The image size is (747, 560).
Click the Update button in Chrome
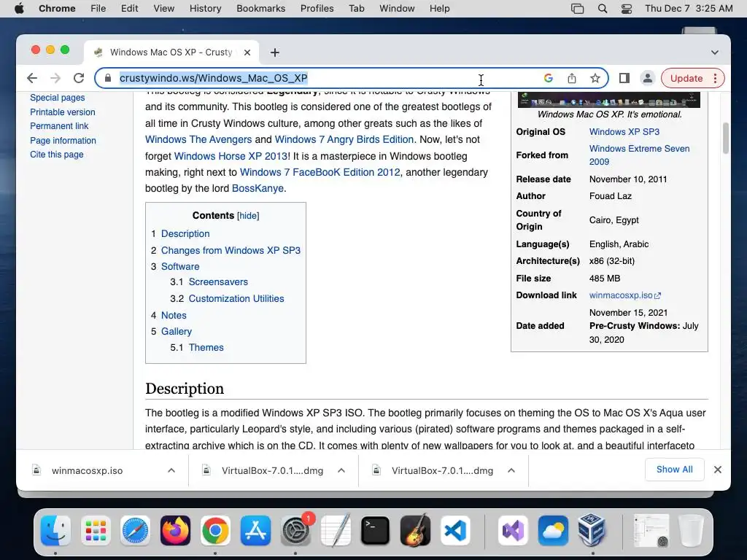click(686, 78)
